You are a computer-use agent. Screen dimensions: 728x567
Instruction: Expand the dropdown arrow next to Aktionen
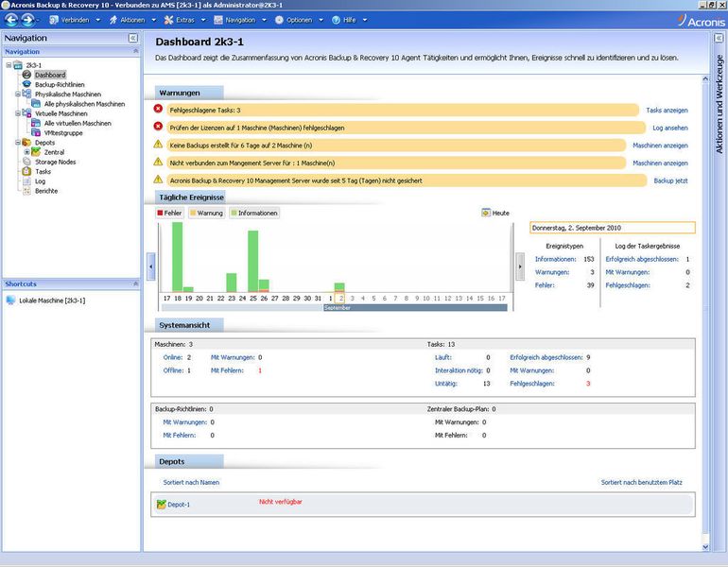pyautogui.click(x=154, y=20)
